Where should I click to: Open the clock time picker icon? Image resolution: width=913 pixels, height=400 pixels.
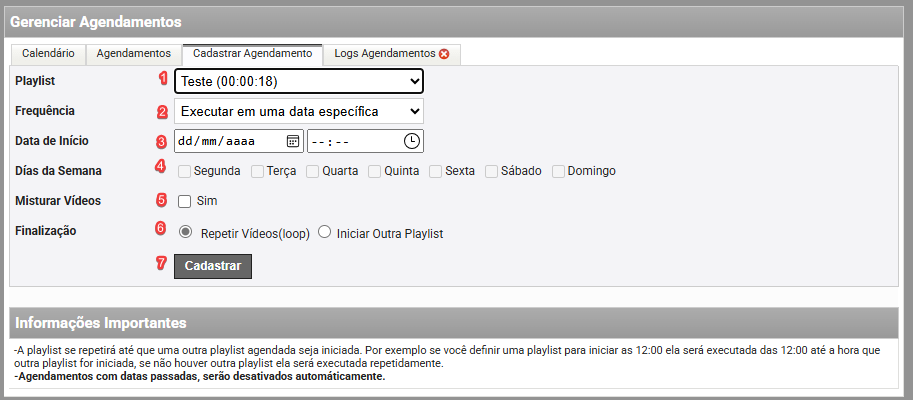[x=411, y=141]
